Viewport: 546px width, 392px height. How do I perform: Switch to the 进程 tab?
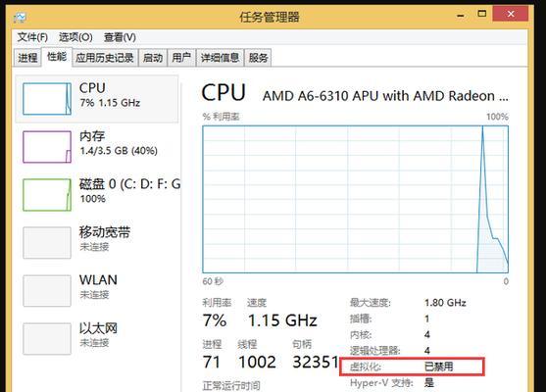point(27,58)
